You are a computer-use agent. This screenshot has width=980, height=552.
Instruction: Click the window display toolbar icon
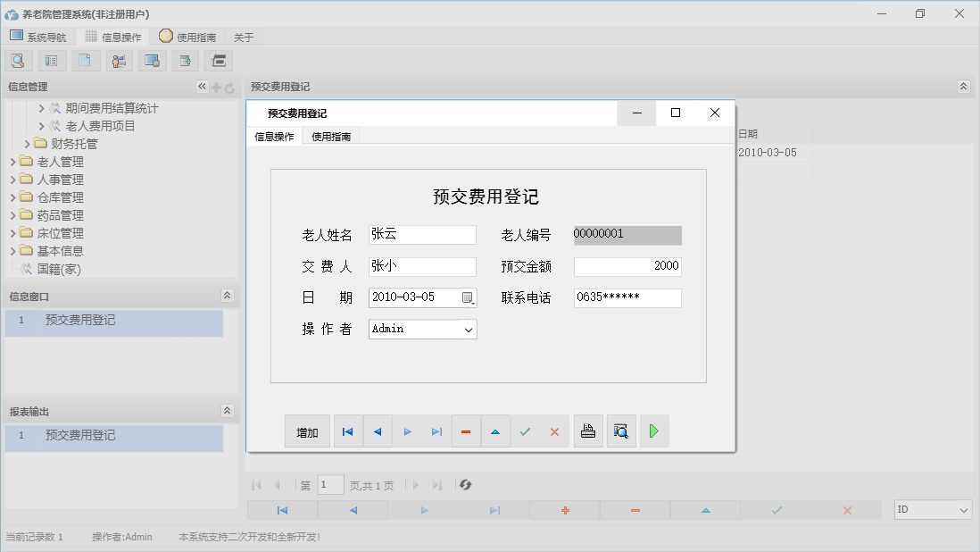click(152, 60)
